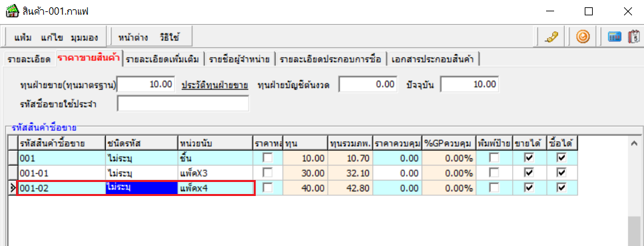
Task: Enable พิมพ์ป้าย checkbox for row 001
Action: pyautogui.click(x=493, y=158)
